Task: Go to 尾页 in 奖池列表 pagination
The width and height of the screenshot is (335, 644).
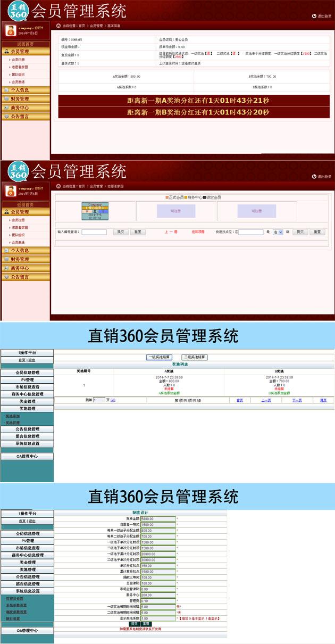Action: coord(323,400)
